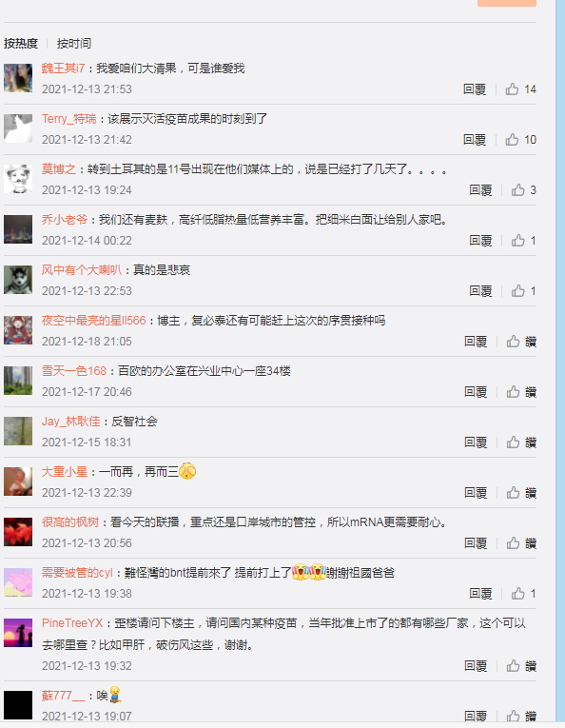Like Jay_林耿佳's 反智社会 comment
This screenshot has width=565, height=728.
coord(521,442)
